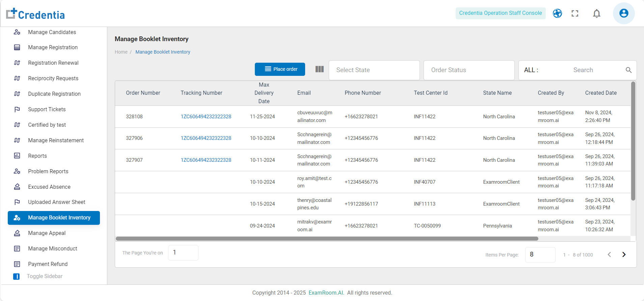Open Uploaded Answer Sheet menu item

point(57,202)
